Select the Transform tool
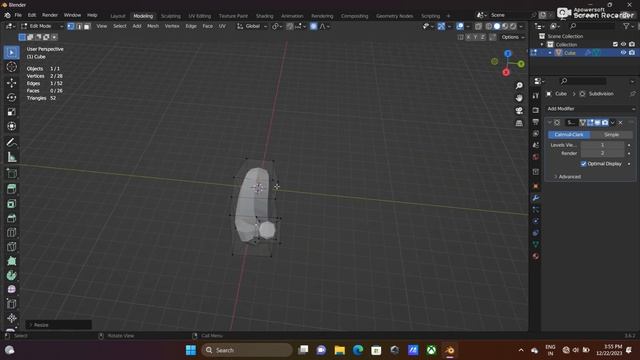The image size is (640, 360). coord(11,126)
